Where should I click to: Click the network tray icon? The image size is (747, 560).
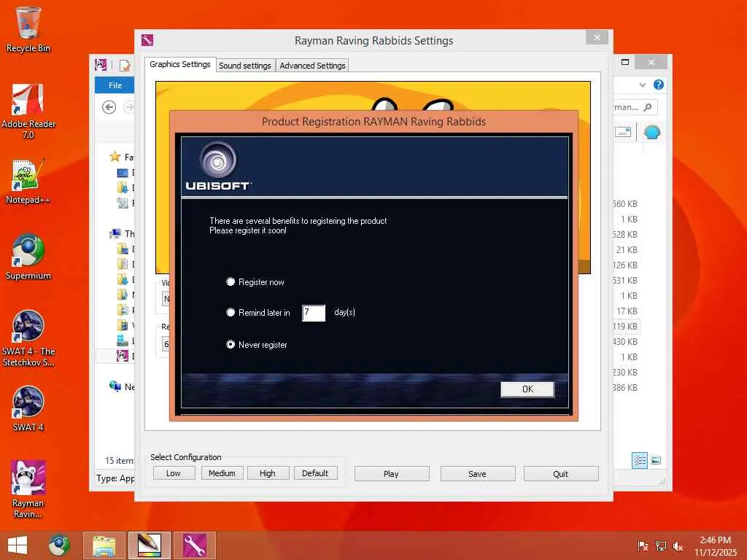[661, 546]
